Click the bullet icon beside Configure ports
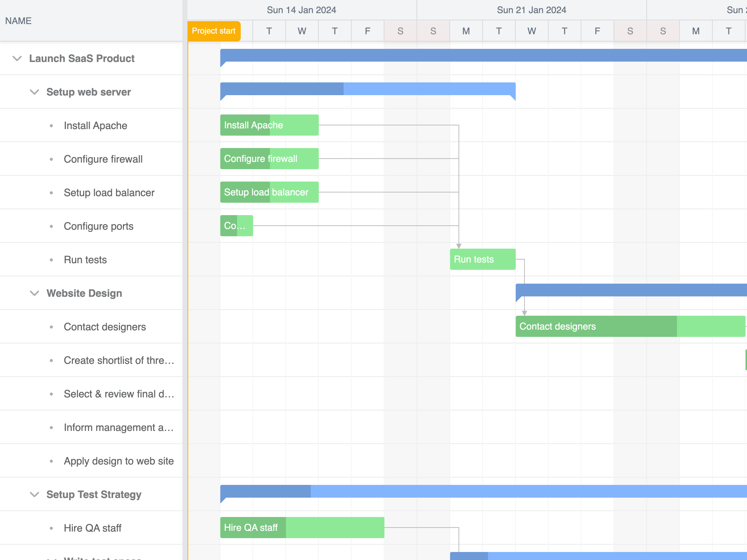Viewport: 747px width, 560px height. click(x=51, y=226)
